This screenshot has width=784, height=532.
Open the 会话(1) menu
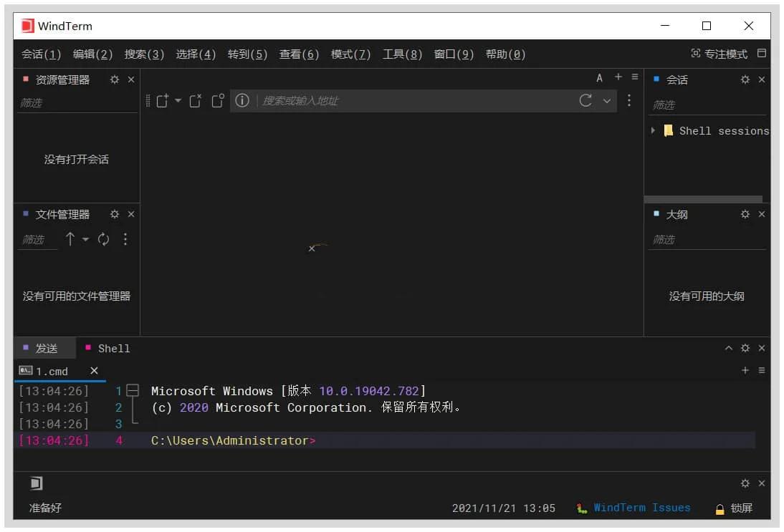point(42,54)
